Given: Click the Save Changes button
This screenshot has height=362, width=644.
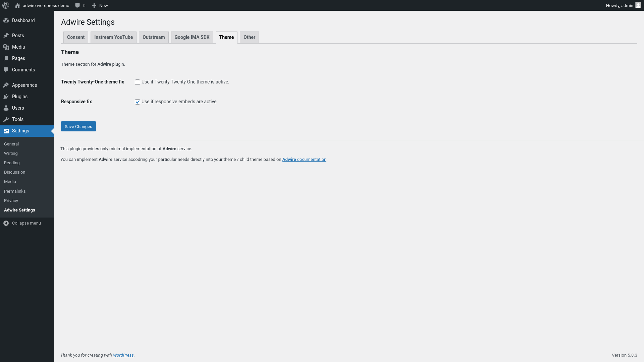Looking at the screenshot, I should (78, 126).
